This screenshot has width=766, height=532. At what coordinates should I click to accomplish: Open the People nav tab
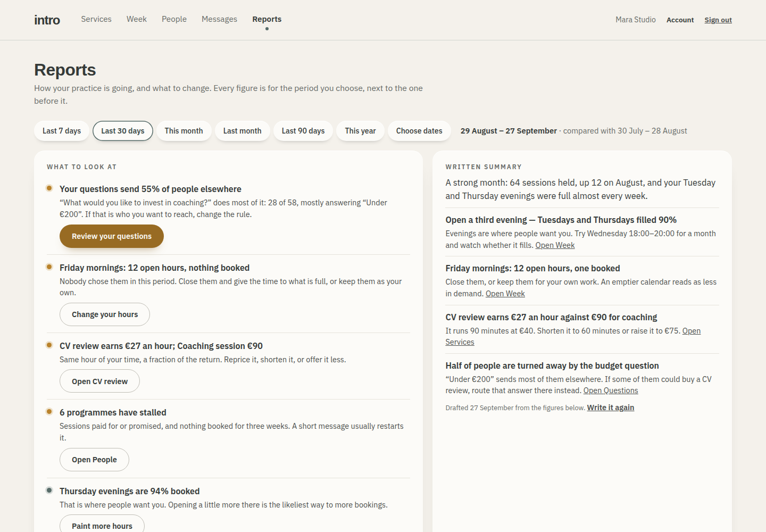pyautogui.click(x=174, y=19)
